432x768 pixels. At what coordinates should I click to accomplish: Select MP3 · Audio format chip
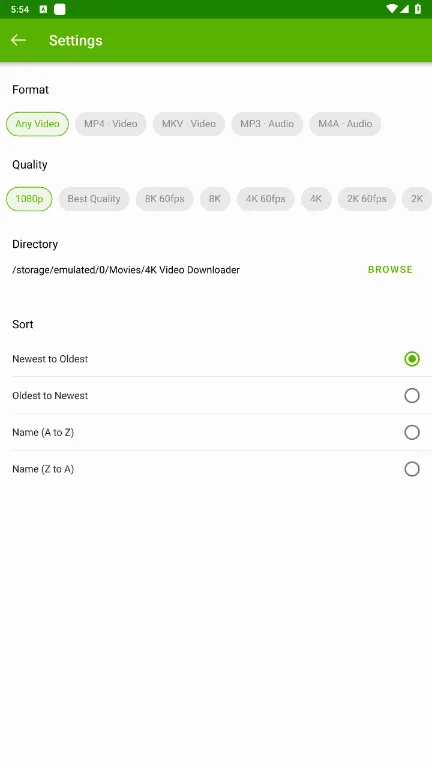click(267, 124)
